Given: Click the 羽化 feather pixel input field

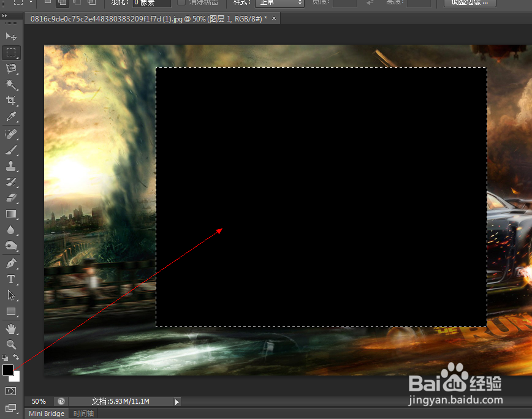Looking at the screenshot, I should pos(151,3).
